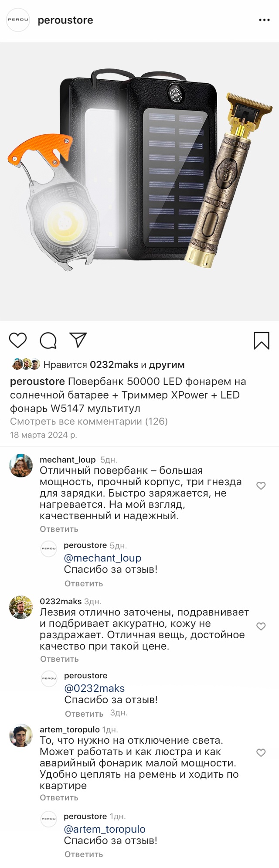View likers avatars next to Нравится

click(x=26, y=364)
